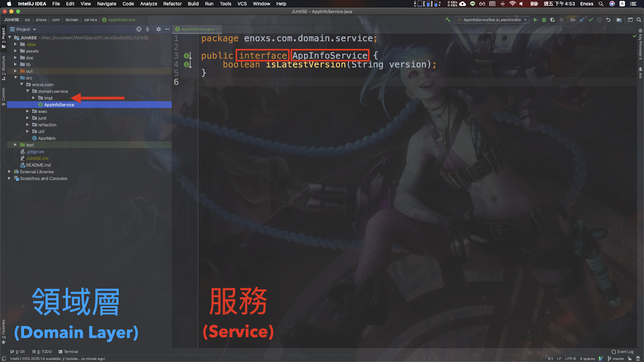Expand the .idea folder
644x362 pixels.
[16, 44]
